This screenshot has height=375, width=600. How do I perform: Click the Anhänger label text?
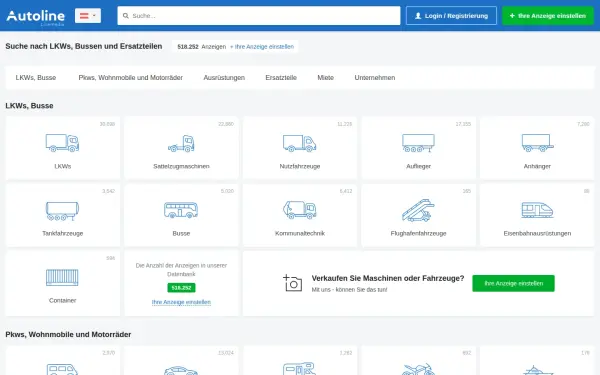tap(537, 166)
